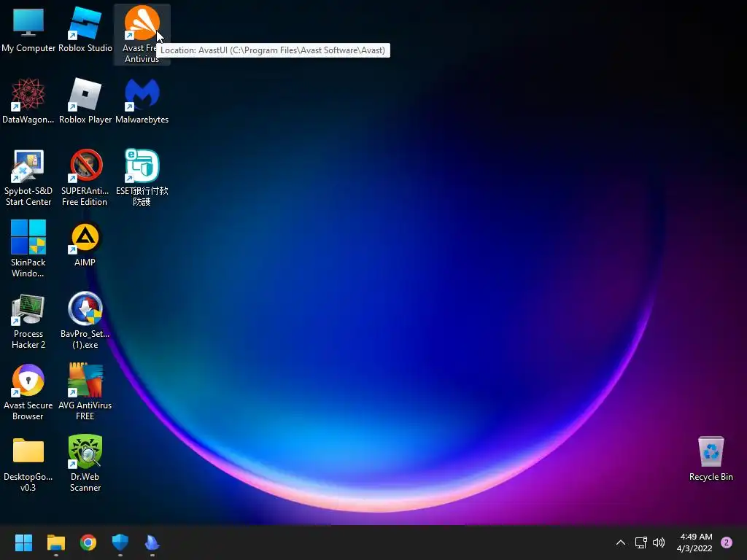The height and width of the screenshot is (560, 747).
Task: Open network status in system tray
Action: coord(640,542)
